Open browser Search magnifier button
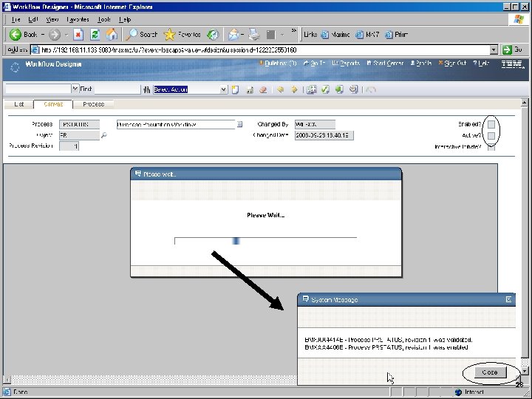532x399 pixels. 141,34
